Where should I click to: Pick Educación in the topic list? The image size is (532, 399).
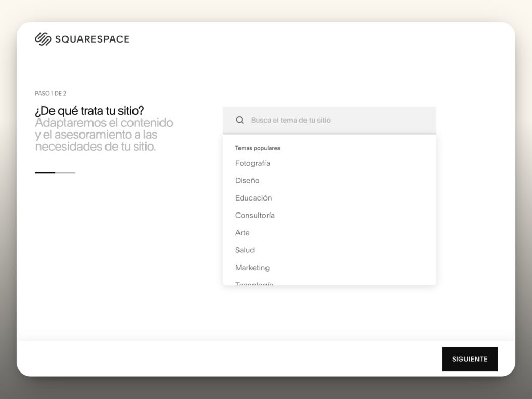pyautogui.click(x=254, y=198)
